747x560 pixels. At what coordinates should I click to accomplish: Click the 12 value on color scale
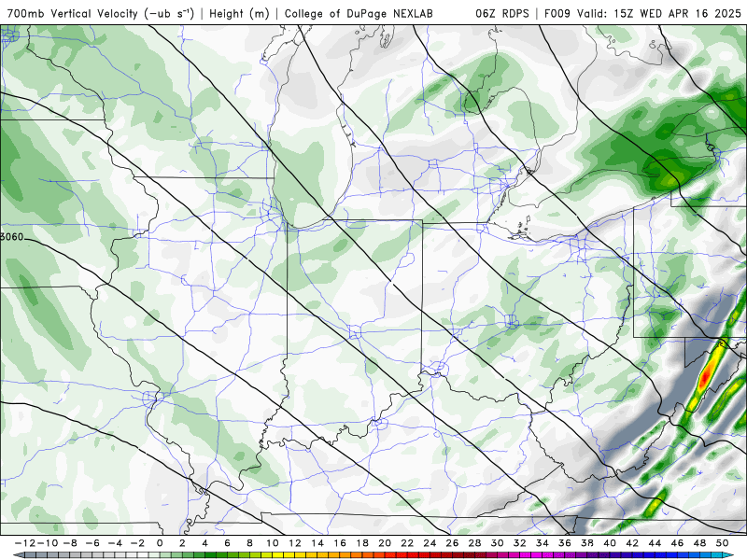[295, 543]
